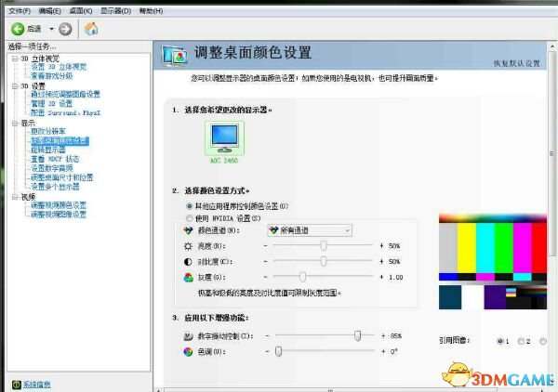Click the 色调 hue slider thumb
This screenshot has width=558, height=392.
click(x=279, y=351)
